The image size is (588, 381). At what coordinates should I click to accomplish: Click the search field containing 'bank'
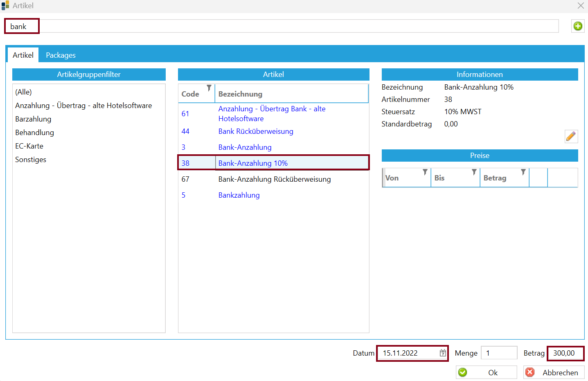[282, 26]
